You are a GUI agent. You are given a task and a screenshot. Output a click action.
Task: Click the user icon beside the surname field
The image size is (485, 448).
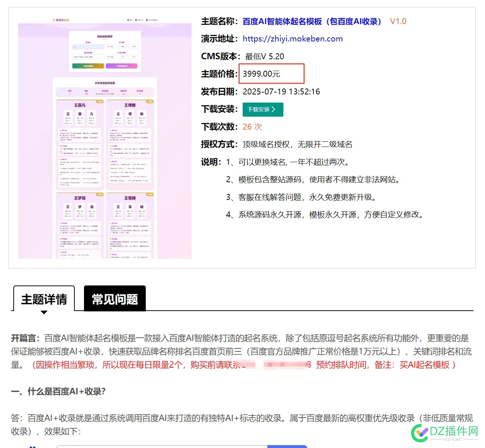pos(86,43)
